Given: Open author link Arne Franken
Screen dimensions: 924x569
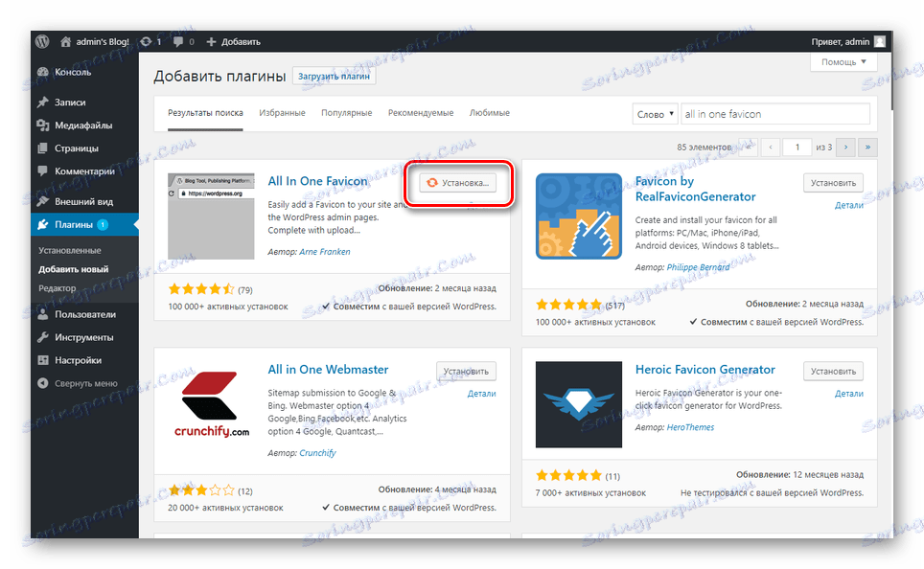Looking at the screenshot, I should pos(325,252).
